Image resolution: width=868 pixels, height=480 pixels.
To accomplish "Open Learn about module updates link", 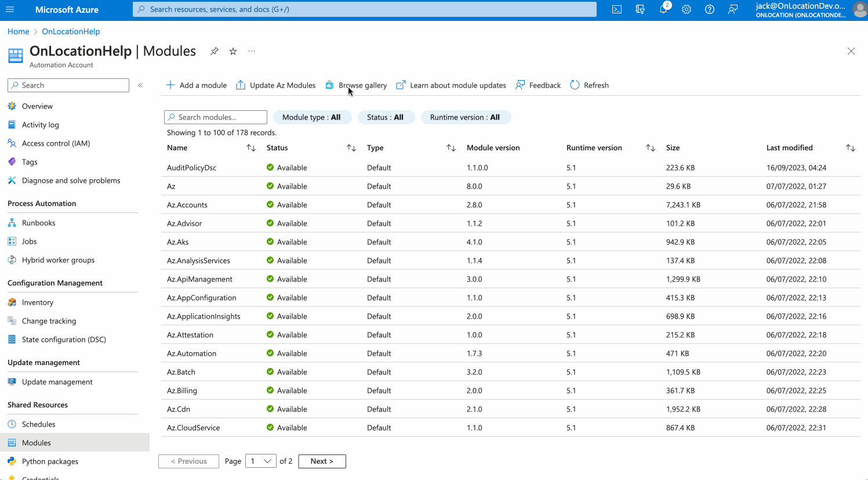I will point(451,85).
